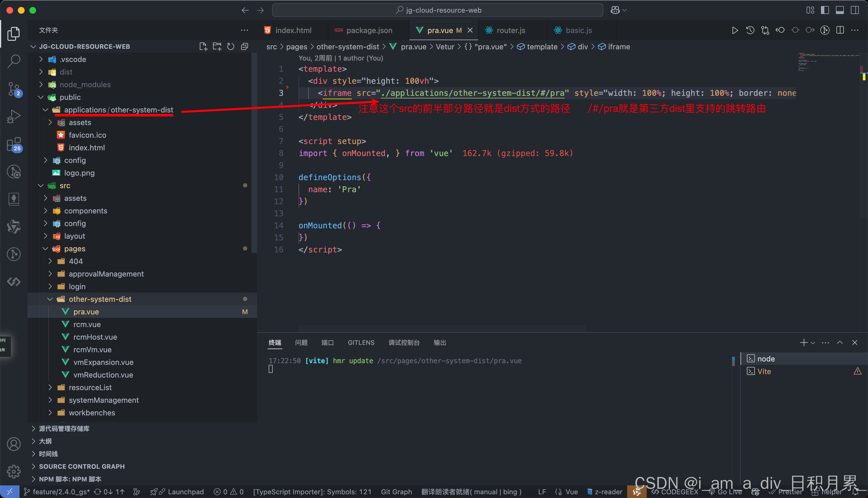Switch to the router.js editor tab
This screenshot has height=498, width=868.
tap(510, 30)
